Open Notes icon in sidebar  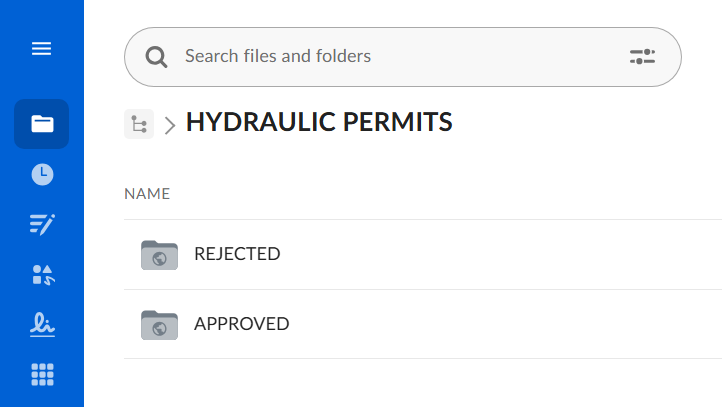(42, 224)
